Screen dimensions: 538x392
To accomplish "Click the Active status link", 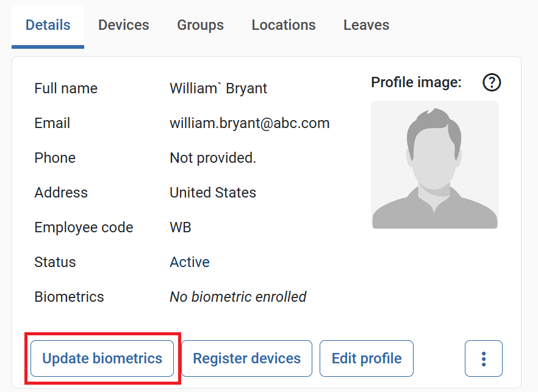I will [189, 262].
